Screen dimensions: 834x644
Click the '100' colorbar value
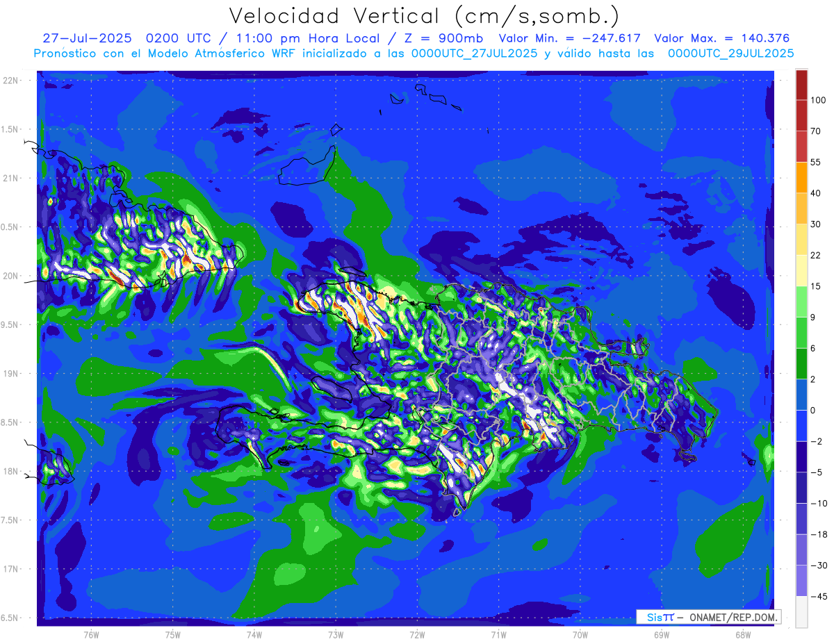(x=819, y=100)
